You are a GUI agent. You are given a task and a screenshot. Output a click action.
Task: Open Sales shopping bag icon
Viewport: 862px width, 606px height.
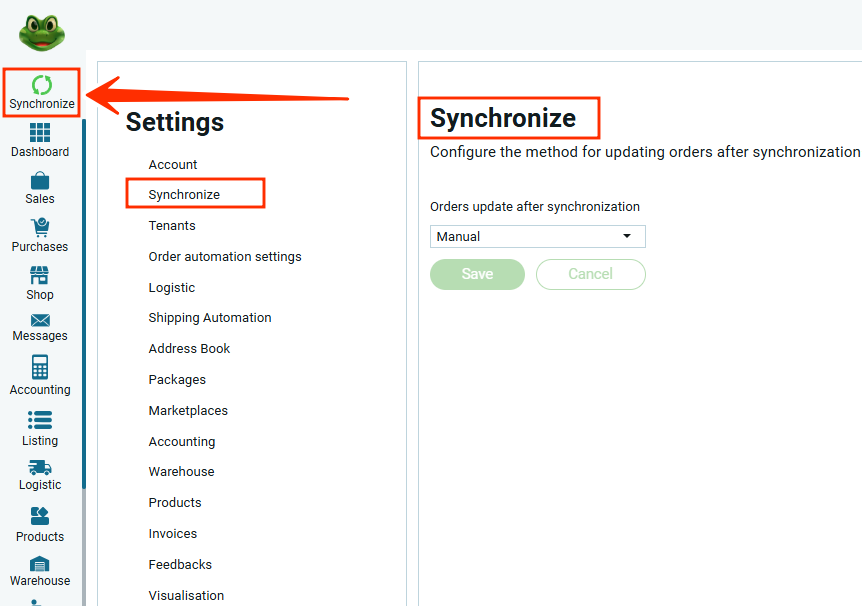pos(40,181)
